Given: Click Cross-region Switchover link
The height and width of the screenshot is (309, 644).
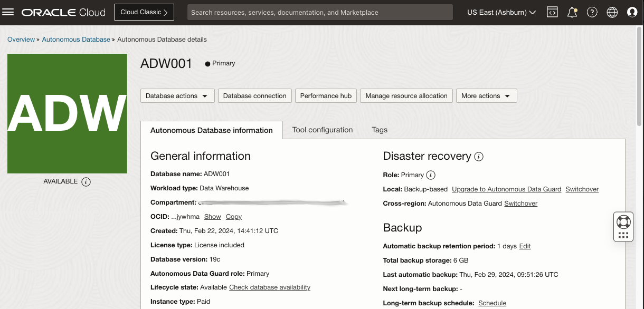Looking at the screenshot, I should [521, 204].
